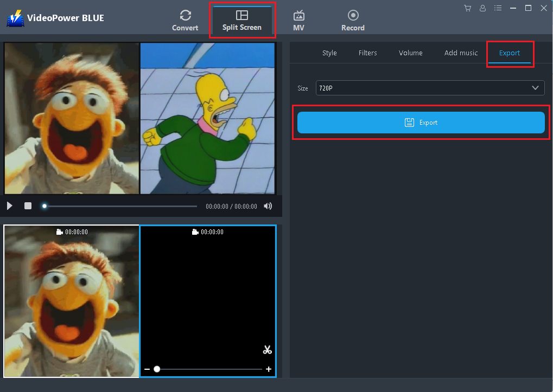Play the split screen preview
Image resolution: width=553 pixels, height=392 pixels.
pyautogui.click(x=9, y=206)
